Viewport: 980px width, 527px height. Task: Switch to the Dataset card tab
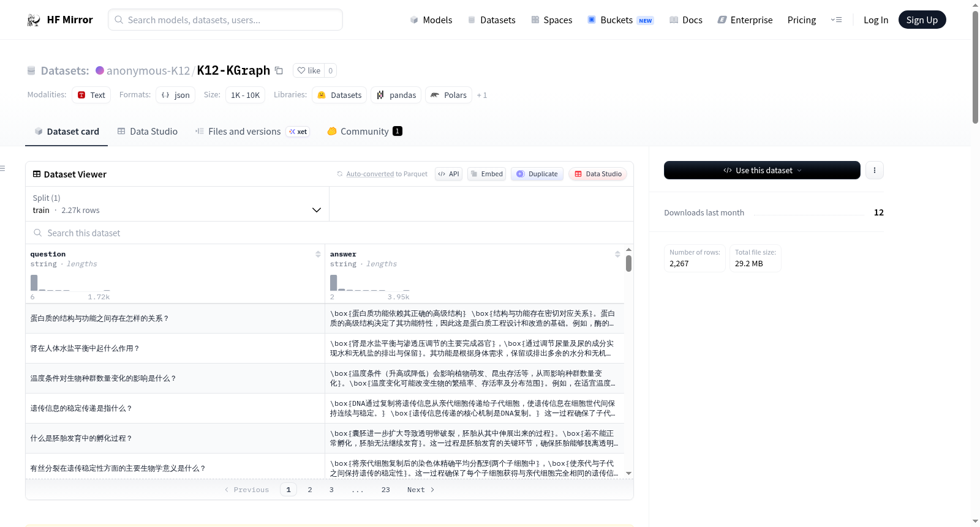[67, 131]
